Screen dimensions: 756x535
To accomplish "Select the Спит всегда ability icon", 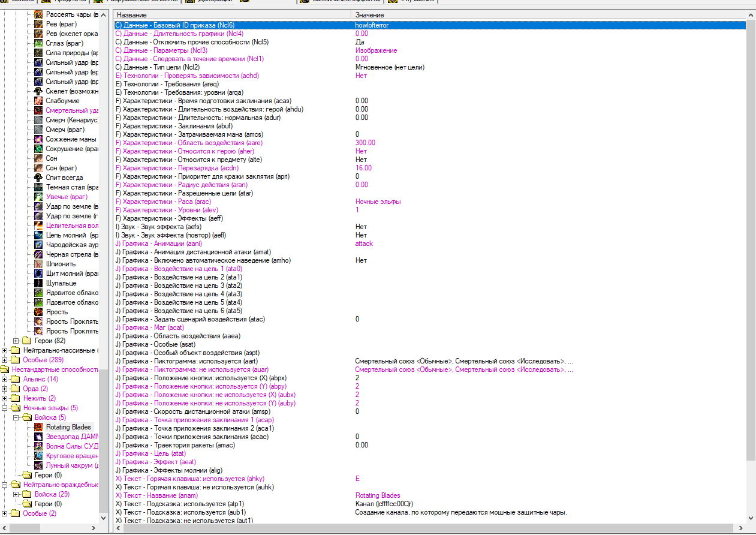I will click(38, 178).
